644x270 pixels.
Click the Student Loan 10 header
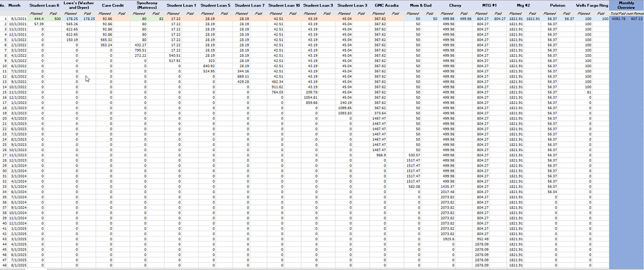click(x=284, y=6)
